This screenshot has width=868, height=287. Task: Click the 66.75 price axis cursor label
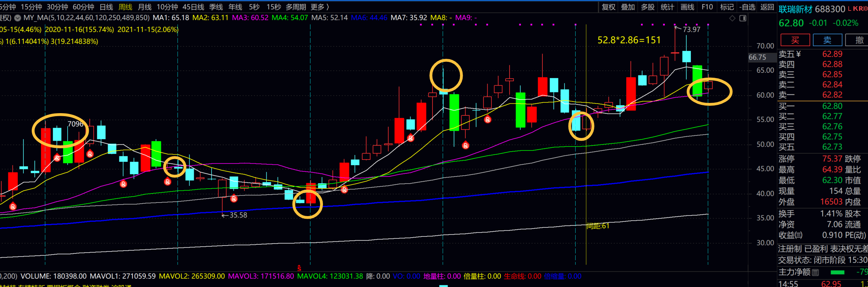(757, 57)
